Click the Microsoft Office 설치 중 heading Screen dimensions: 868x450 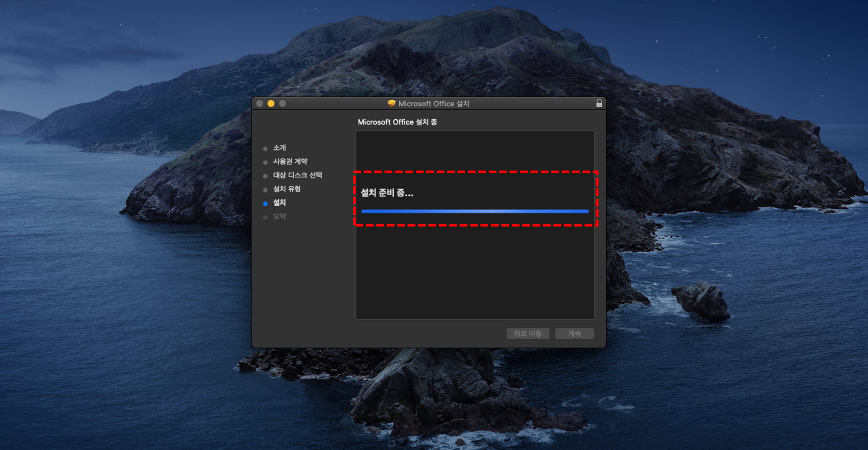click(397, 122)
